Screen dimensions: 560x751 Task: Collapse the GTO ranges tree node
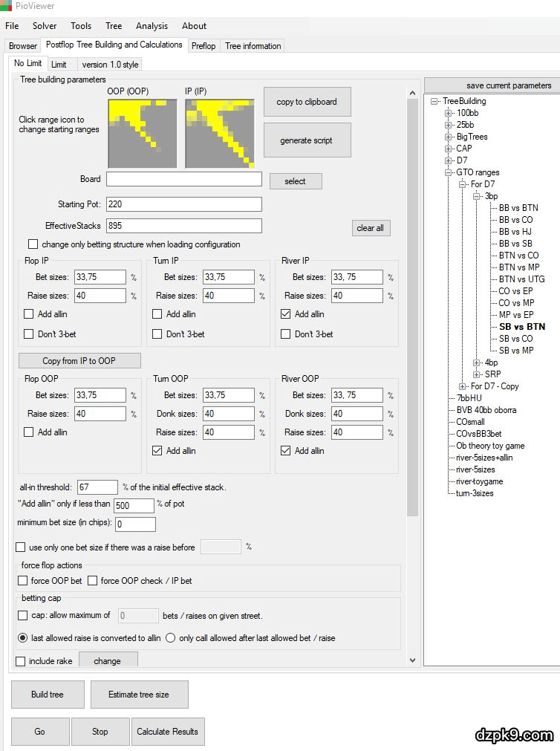coord(449,172)
